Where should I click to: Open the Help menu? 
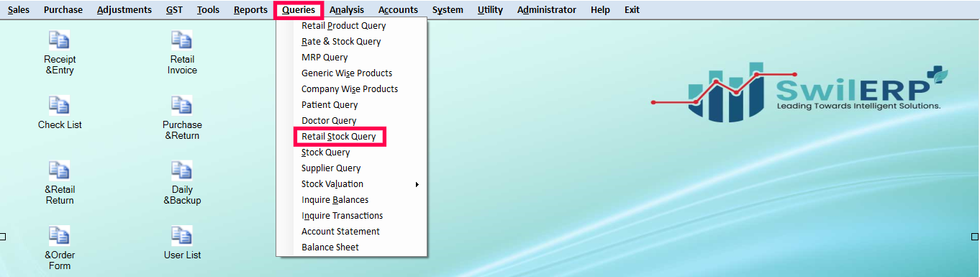(600, 10)
